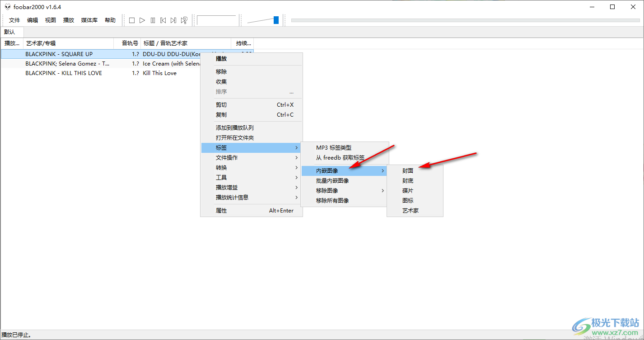Choose 打开所在文件夹

[252, 138]
